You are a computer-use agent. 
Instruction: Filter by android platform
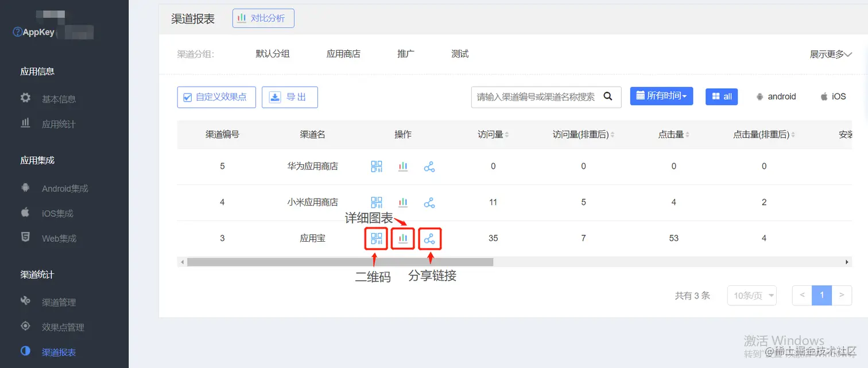(x=776, y=96)
